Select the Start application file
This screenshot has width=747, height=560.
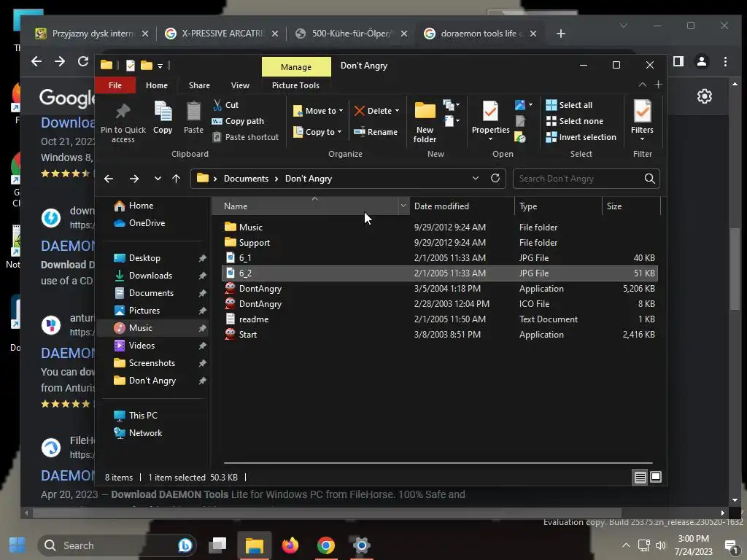coord(439,334)
